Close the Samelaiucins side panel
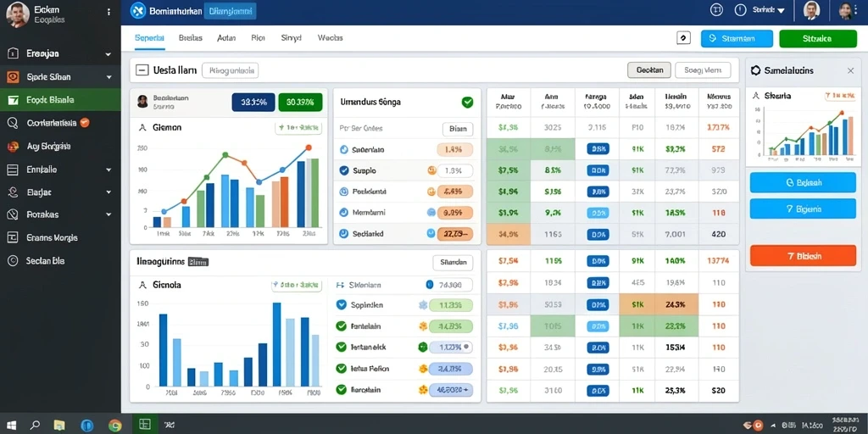868x434 pixels. point(850,71)
